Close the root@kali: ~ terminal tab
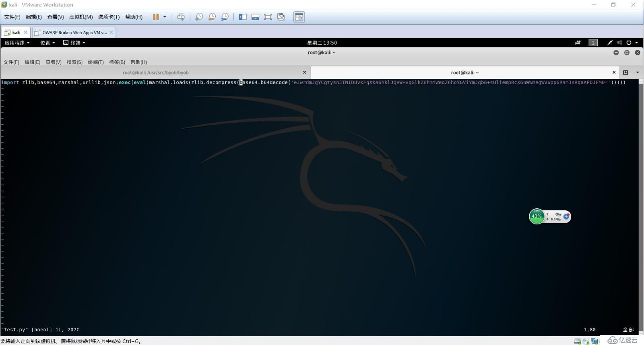 pos(614,72)
